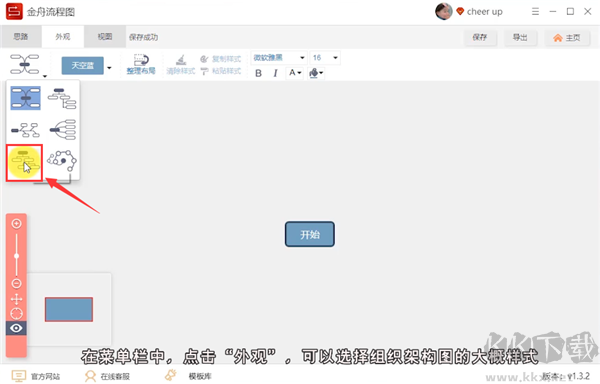This screenshot has width=600, height=384.
Task: Pick the fishbone layout option
Action: pos(25,130)
